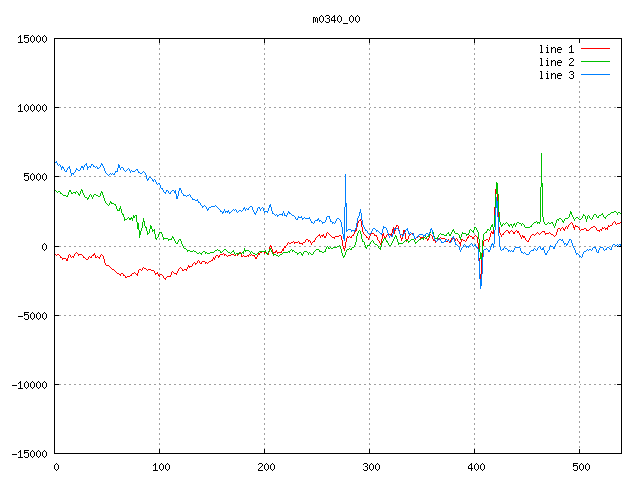Image resolution: width=640 pixels, height=480 pixels.
Task: Click the 5000 y-axis tick label
Action: (x=33, y=177)
